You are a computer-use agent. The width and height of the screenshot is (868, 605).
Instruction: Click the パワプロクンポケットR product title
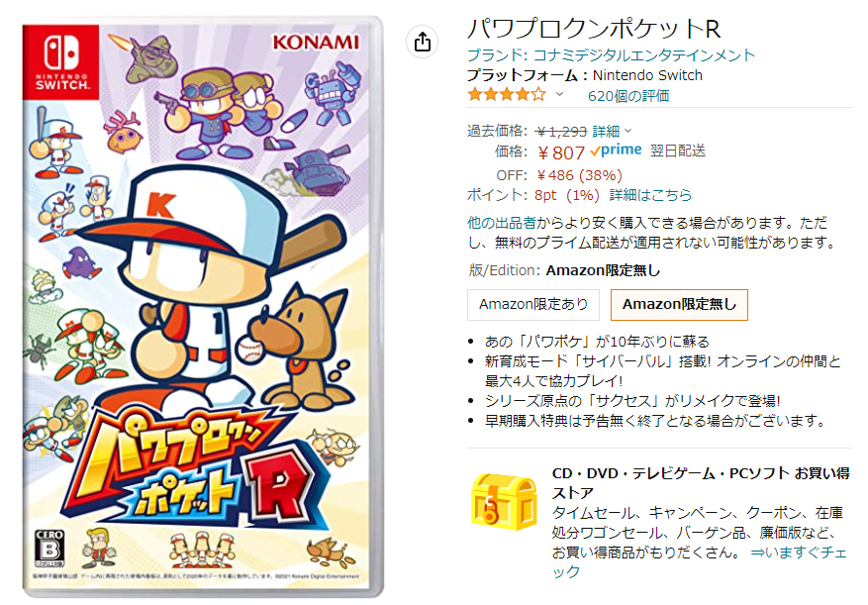(594, 29)
